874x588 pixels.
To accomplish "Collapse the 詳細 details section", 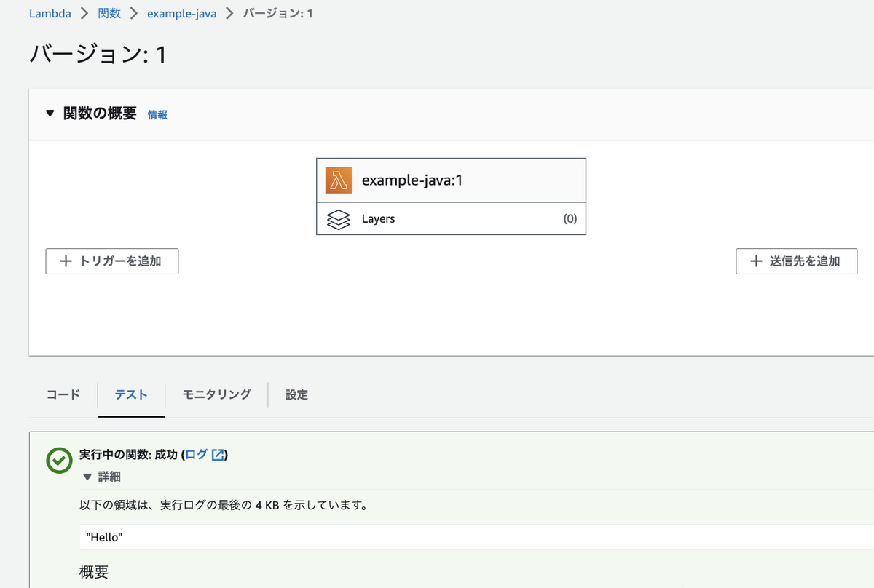I will pos(87,477).
